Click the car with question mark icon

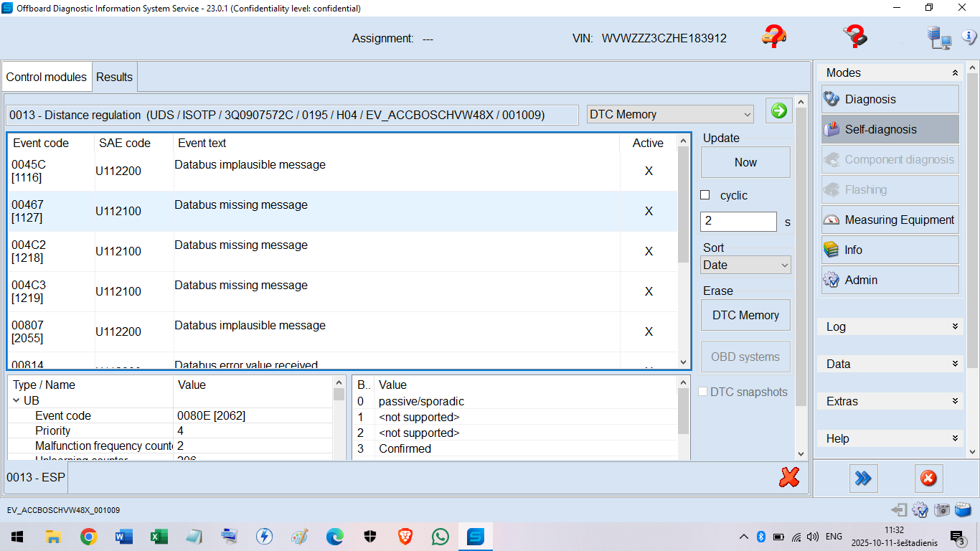774,36
